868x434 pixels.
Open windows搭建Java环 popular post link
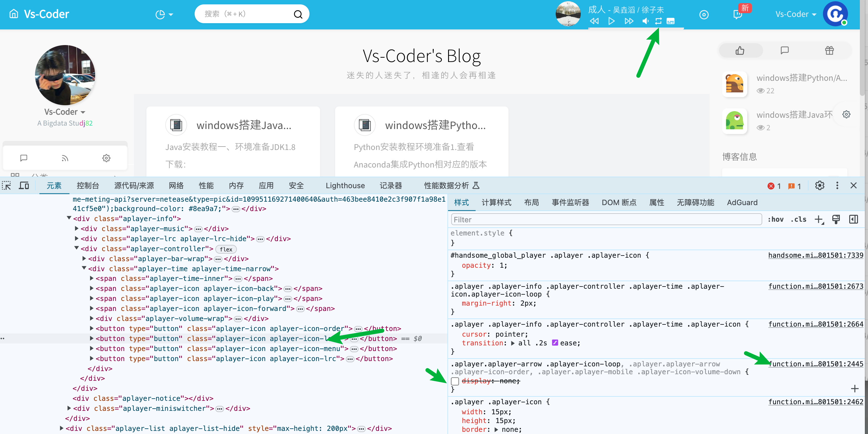794,115
